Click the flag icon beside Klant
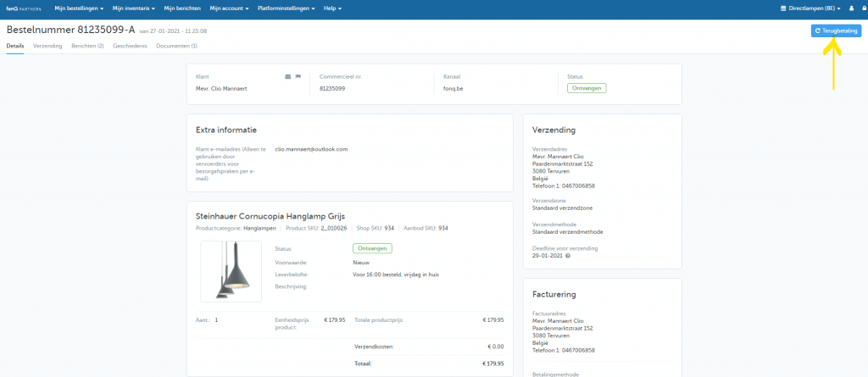Image resolution: width=868 pixels, height=377 pixels. click(x=298, y=76)
